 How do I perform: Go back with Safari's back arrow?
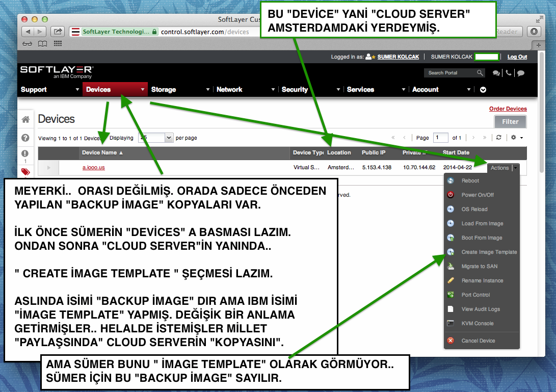click(28, 32)
